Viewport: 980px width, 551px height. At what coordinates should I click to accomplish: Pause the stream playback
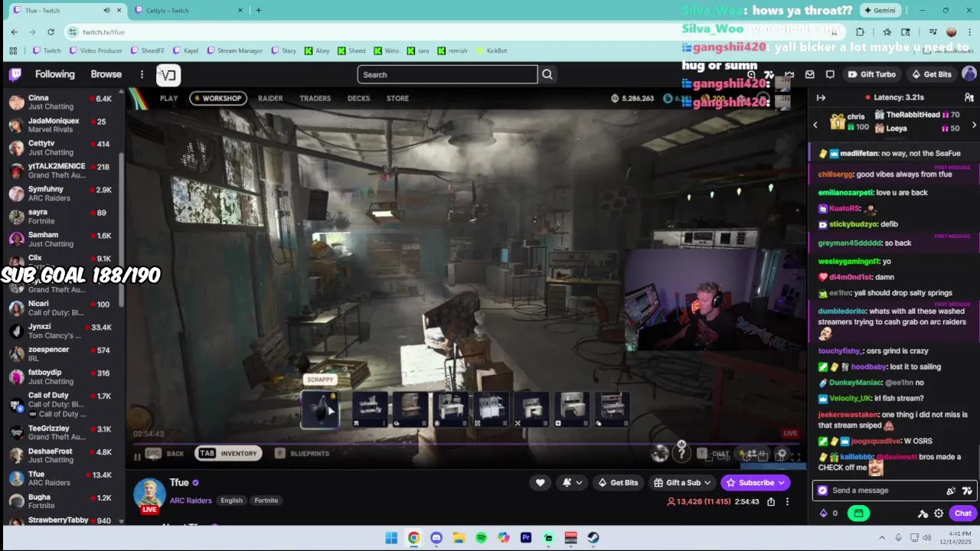tap(138, 457)
